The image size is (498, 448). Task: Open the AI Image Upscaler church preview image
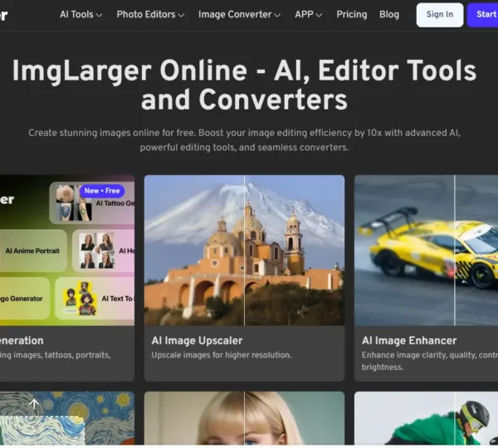point(244,251)
